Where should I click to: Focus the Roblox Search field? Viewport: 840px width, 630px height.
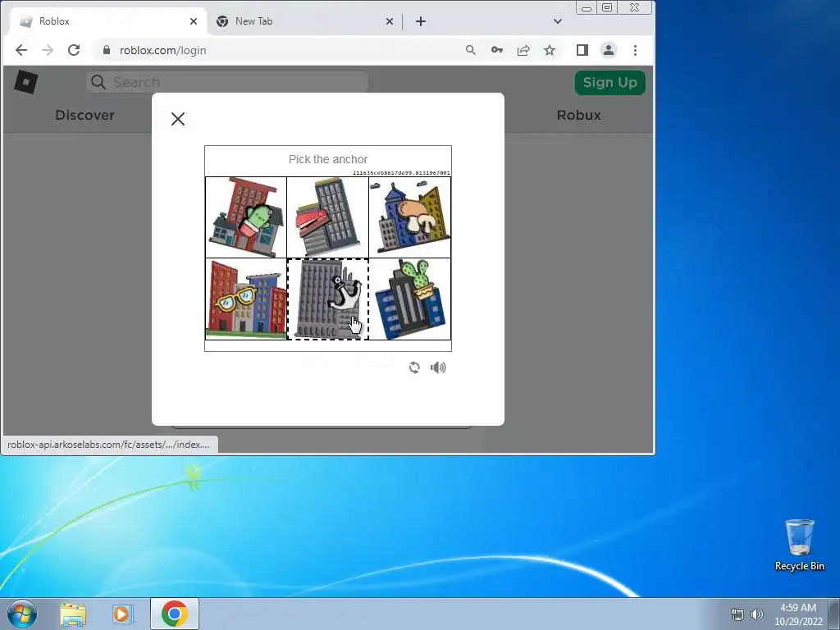pos(227,82)
